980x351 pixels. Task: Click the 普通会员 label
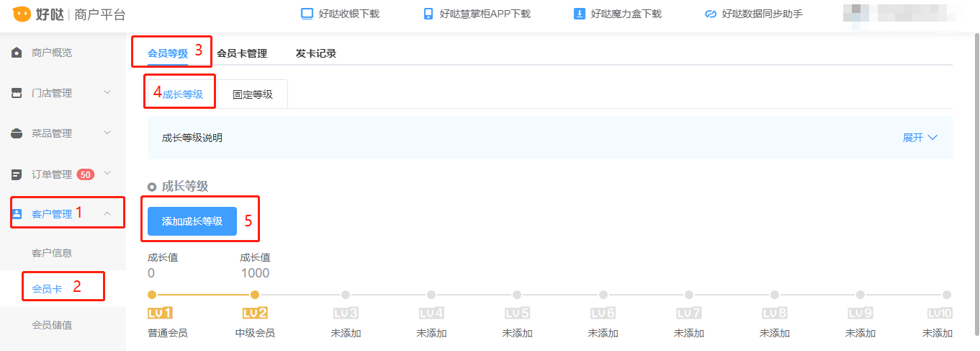(x=168, y=333)
